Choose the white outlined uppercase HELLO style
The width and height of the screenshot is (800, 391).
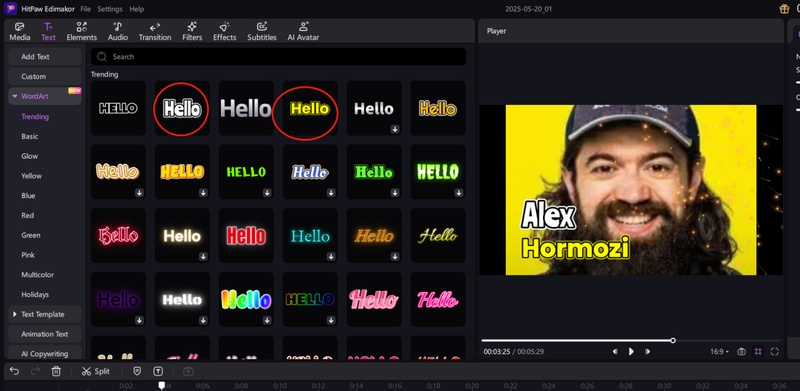click(118, 108)
